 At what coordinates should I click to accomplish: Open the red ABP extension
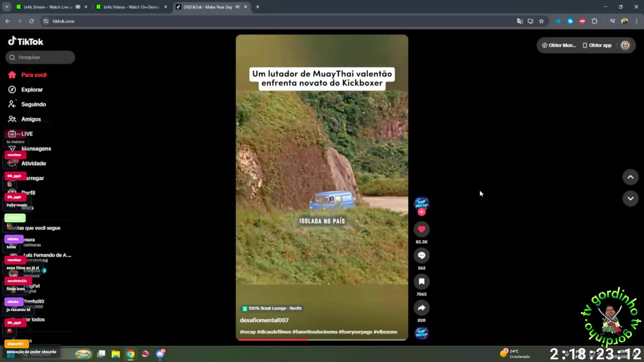(x=582, y=21)
